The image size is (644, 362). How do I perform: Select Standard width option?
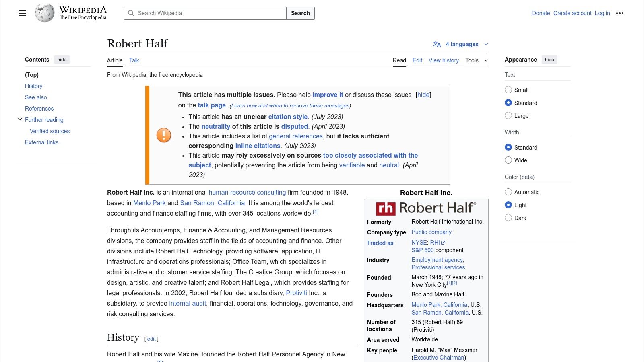click(508, 147)
